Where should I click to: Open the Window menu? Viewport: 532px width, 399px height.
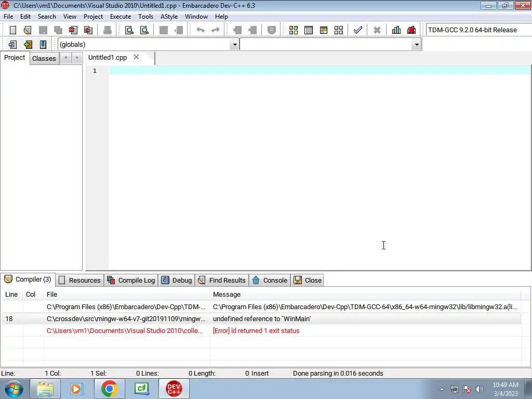point(196,16)
